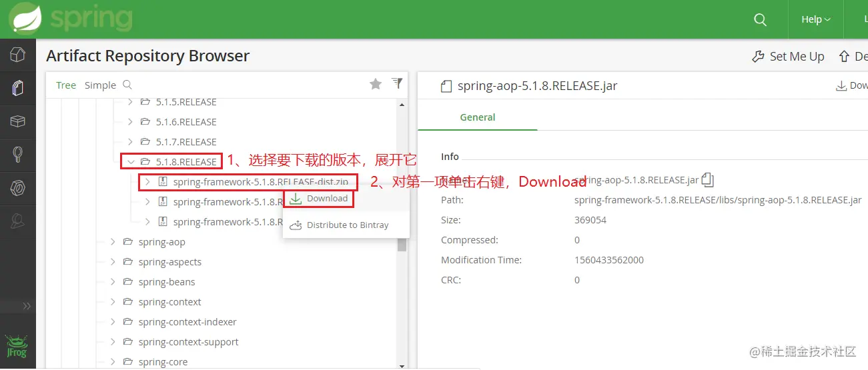This screenshot has width=868, height=370.
Task: Click the Size value 369054
Action: [590, 220]
